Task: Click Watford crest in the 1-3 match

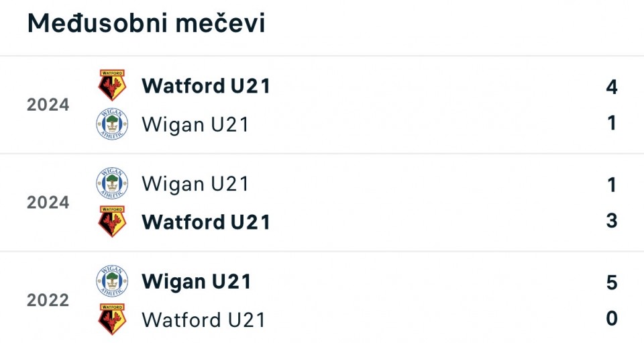Action: pyautogui.click(x=112, y=222)
